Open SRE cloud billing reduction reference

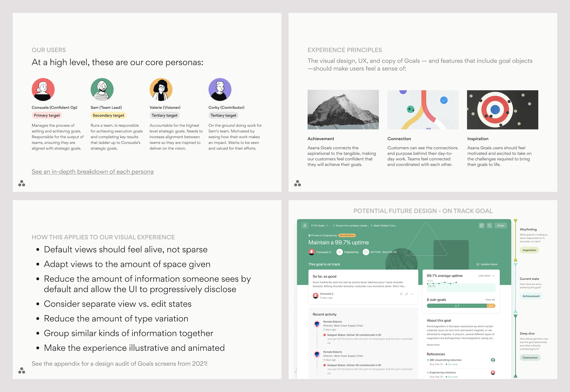pyautogui.click(x=445, y=360)
